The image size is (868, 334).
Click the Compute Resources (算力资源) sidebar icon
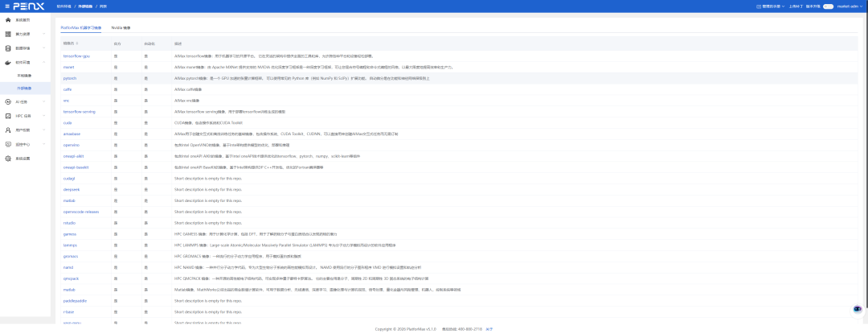[8, 34]
